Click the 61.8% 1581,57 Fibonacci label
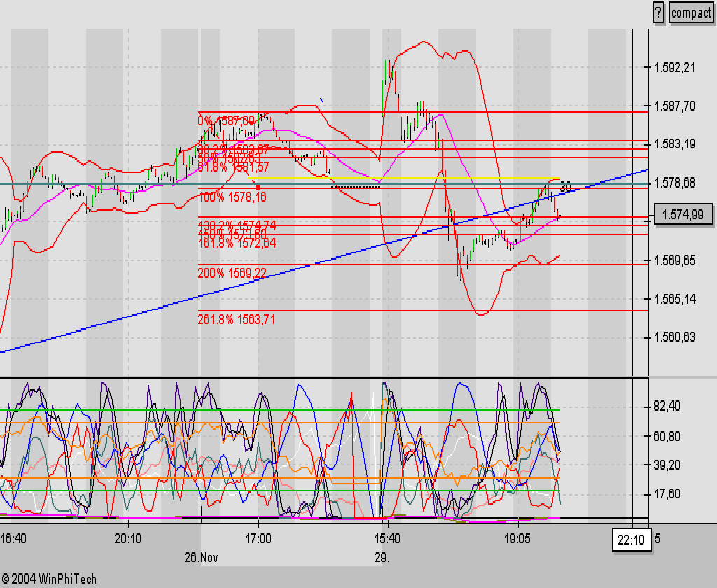Image resolution: width=717 pixels, height=588 pixels. pyautogui.click(x=233, y=167)
